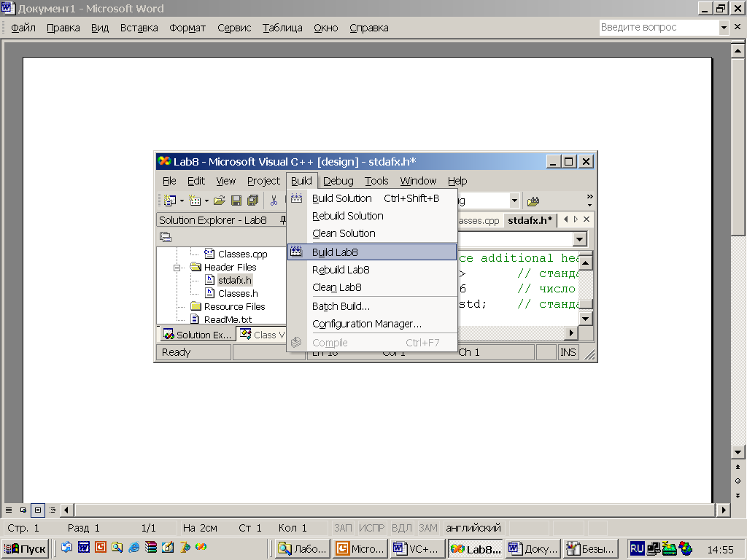
Task: Click the Save toolbar icon
Action: pyautogui.click(x=236, y=201)
